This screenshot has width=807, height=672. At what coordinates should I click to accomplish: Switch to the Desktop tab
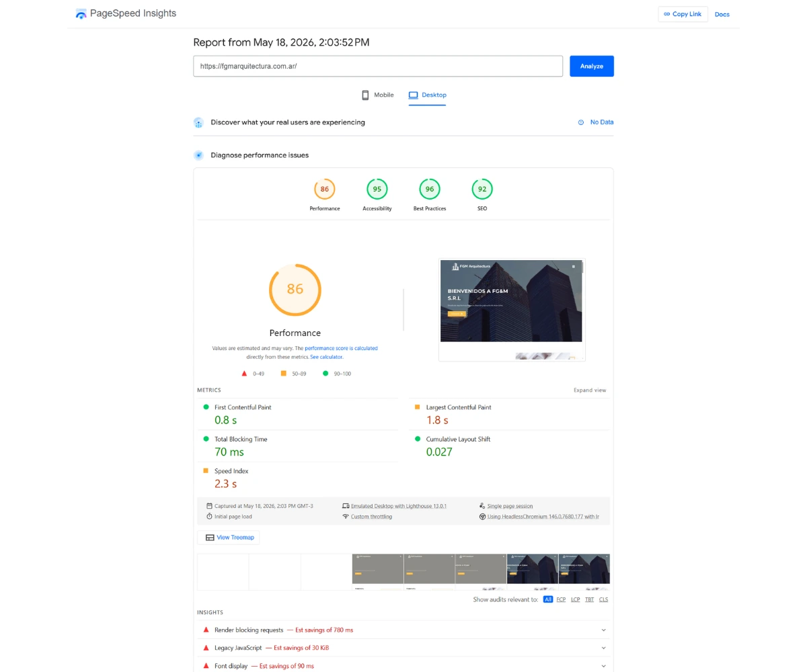[x=427, y=95]
